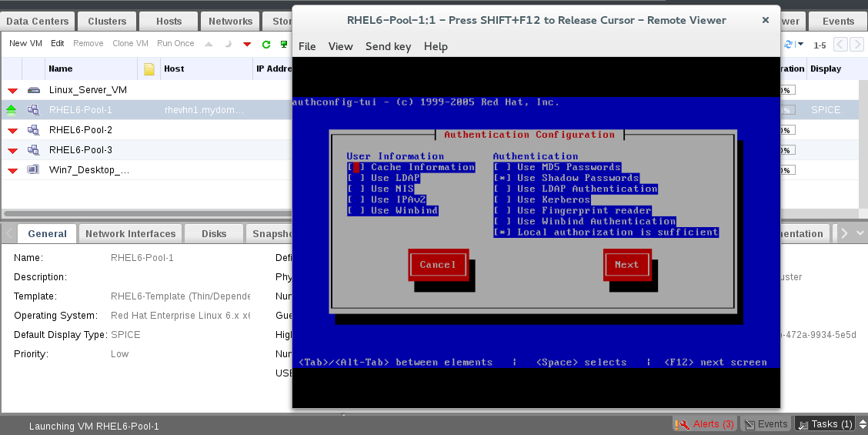Open the refresh interval dropdown arrow
The width and height of the screenshot is (868, 435).
(801, 45)
